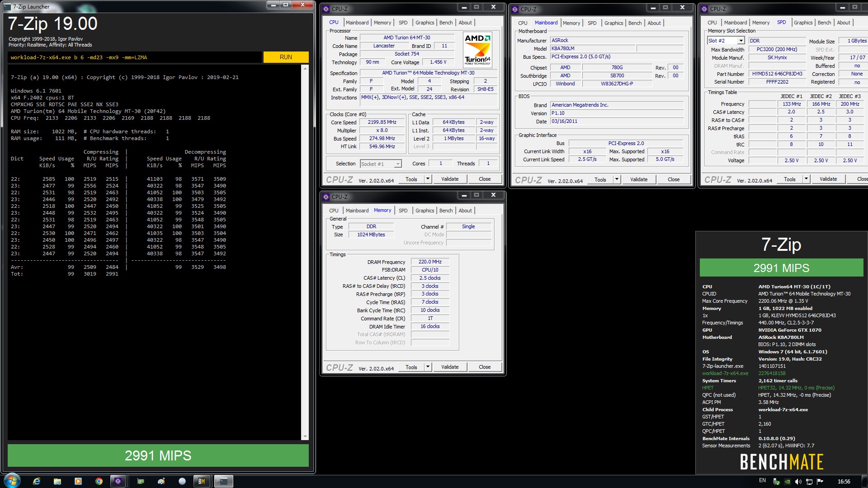Screen dimensions: 868x488
Task: Click Tools button in CPU tab window
Action: point(411,179)
